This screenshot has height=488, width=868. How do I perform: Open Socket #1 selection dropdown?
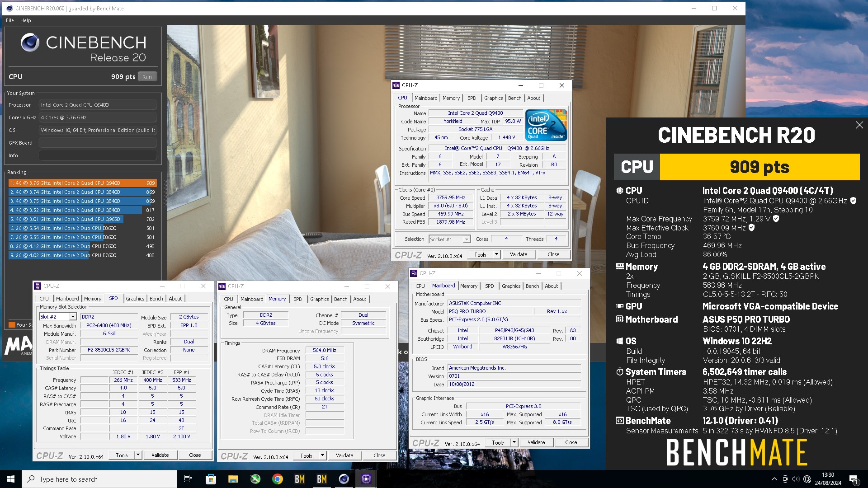[x=466, y=239]
